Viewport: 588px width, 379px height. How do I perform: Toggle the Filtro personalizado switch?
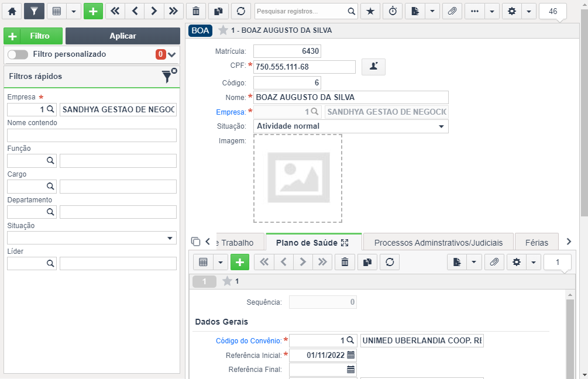tap(18, 54)
